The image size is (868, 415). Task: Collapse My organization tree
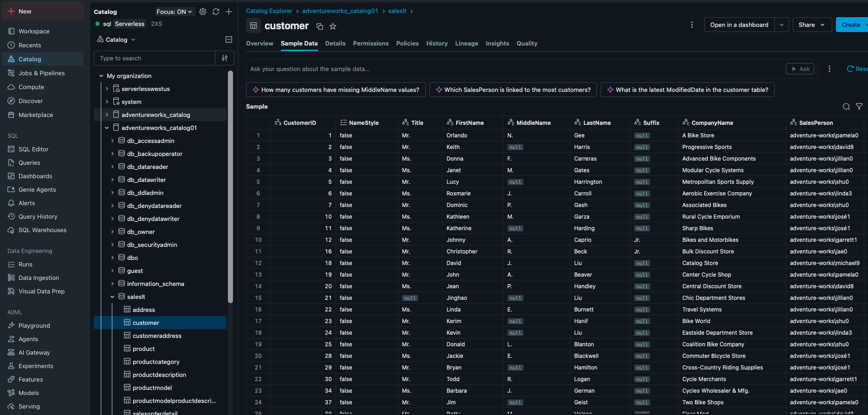[x=101, y=76]
